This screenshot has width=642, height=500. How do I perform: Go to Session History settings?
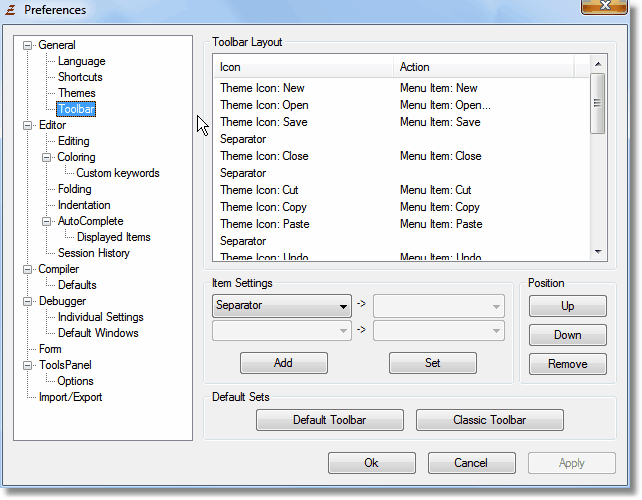(93, 253)
